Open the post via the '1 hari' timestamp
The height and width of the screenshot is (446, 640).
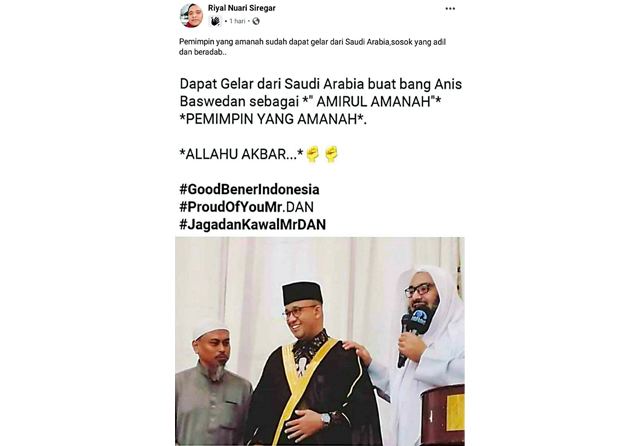tap(237, 21)
